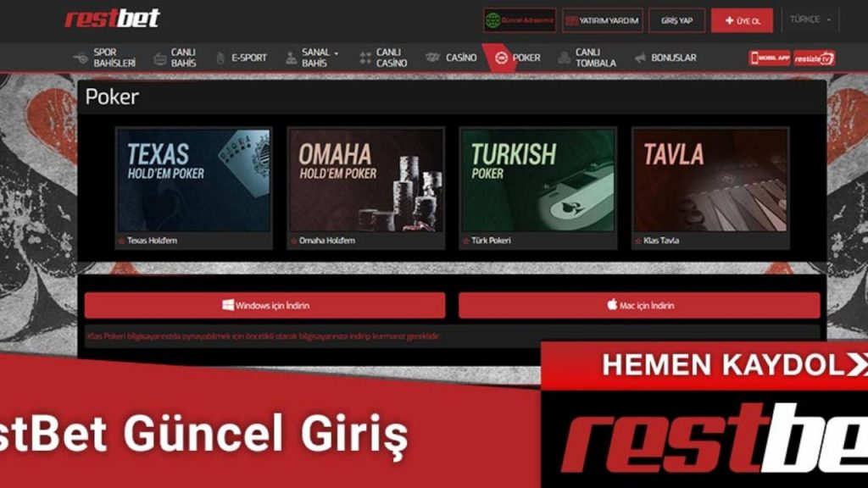
Task: Click the mouse icon beside E-Sport
Action: click(x=220, y=58)
